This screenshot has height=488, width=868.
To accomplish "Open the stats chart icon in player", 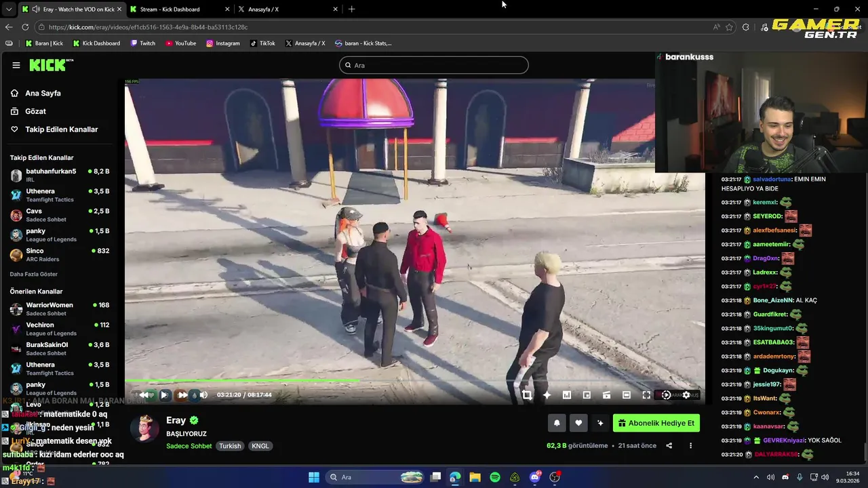I will pyautogui.click(x=567, y=395).
